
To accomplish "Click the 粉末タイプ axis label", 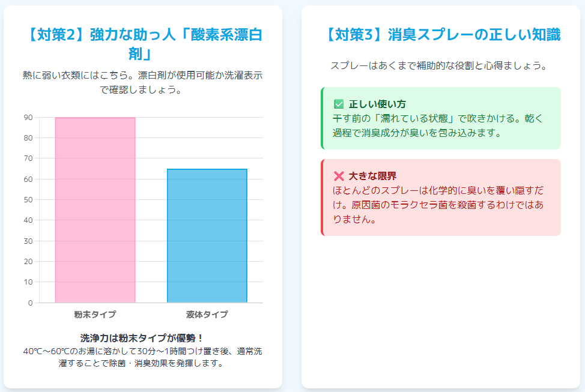I will [x=95, y=315].
